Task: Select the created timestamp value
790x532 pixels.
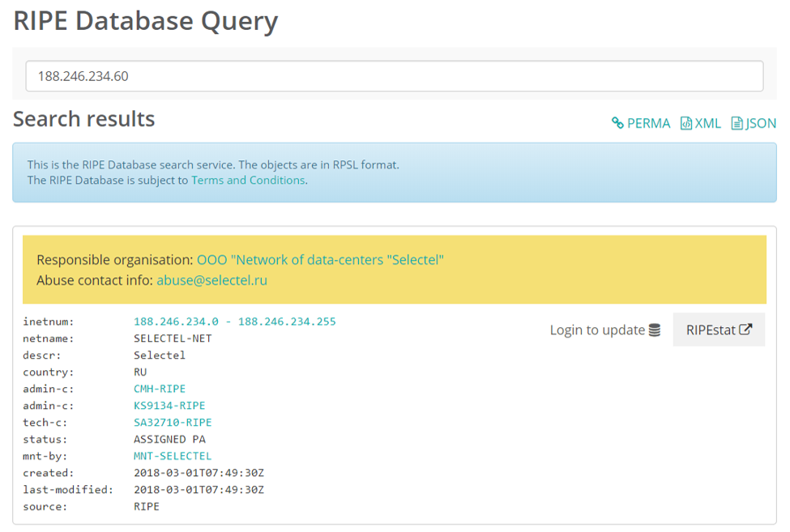Action: coord(199,473)
